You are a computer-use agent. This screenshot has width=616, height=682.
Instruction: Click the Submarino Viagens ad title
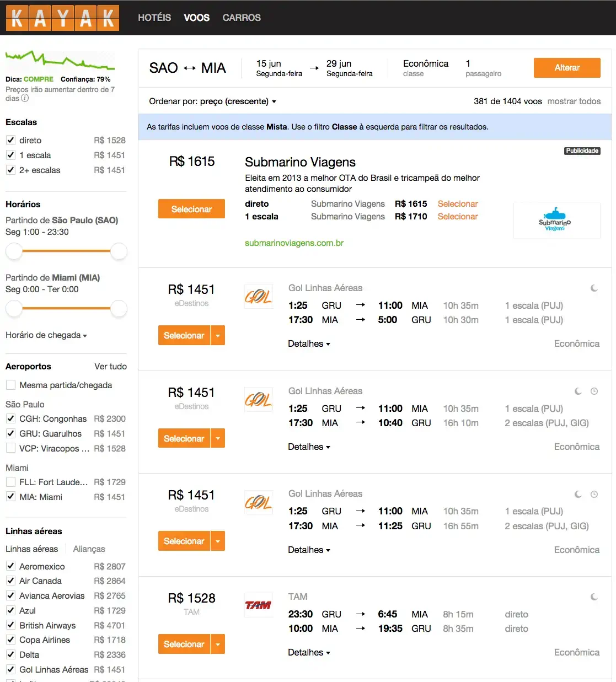pyautogui.click(x=300, y=162)
